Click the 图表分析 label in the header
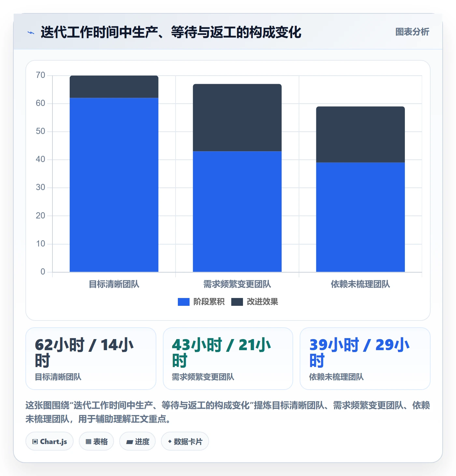This screenshot has height=476, width=456. pos(412,32)
